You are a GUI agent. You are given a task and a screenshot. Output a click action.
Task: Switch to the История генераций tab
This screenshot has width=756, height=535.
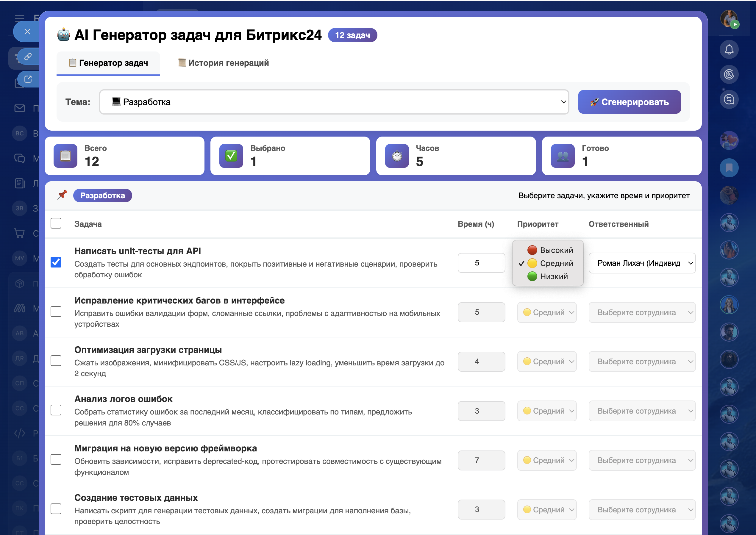[224, 63]
